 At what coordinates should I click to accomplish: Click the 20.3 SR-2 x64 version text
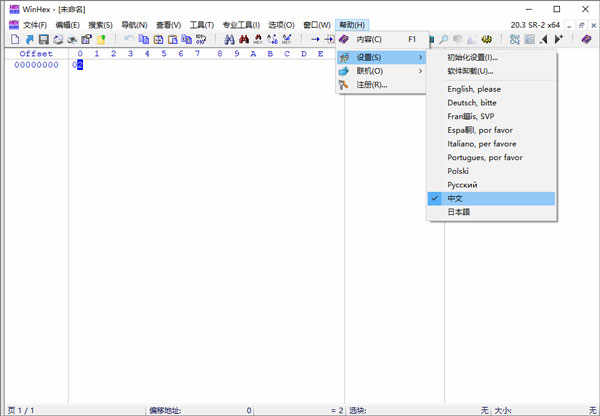535,25
